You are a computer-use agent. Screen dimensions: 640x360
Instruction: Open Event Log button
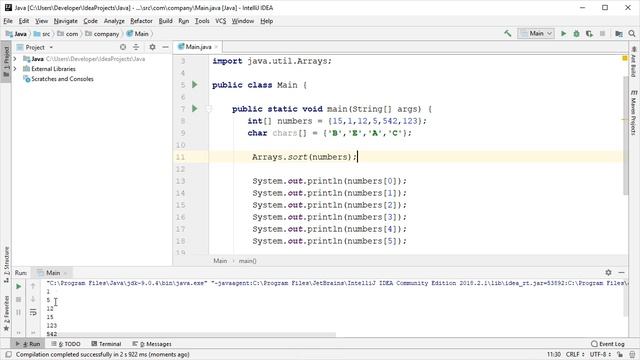(x=608, y=344)
